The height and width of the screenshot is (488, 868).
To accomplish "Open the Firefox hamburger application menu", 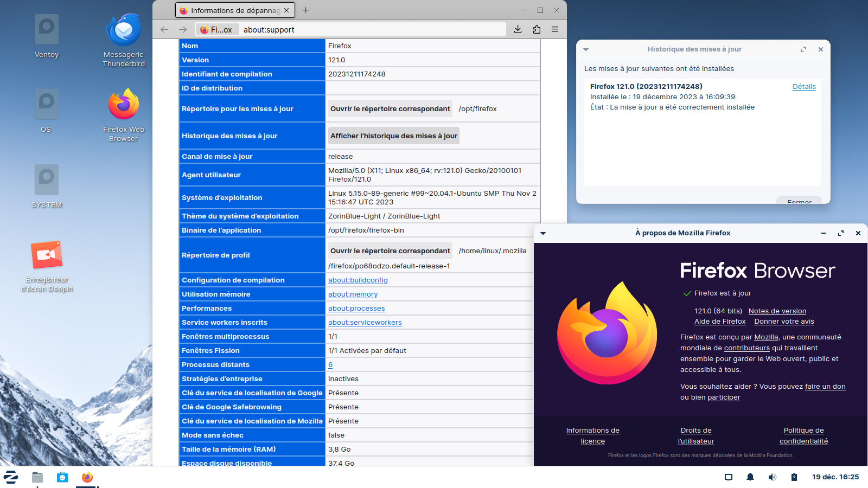I will [x=555, y=30].
